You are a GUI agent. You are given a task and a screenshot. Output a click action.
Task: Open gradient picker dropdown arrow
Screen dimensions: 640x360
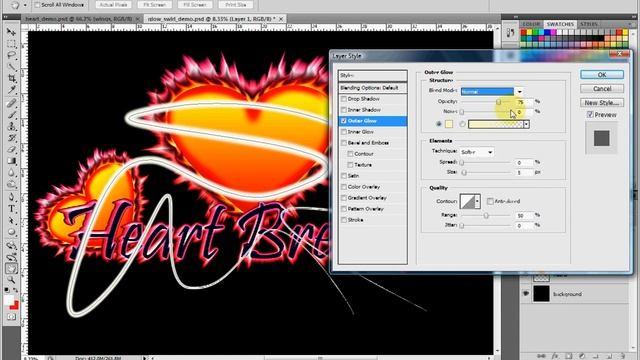[527, 124]
